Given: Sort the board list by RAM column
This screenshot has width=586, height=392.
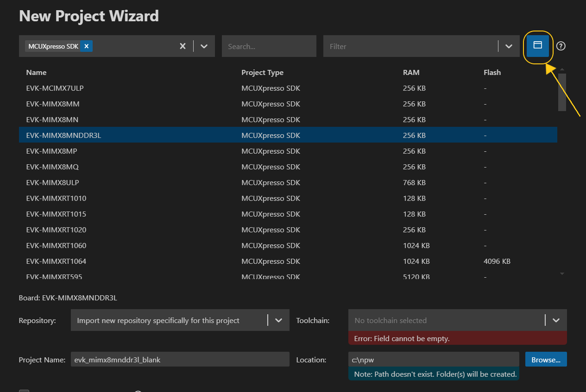Looking at the screenshot, I should 412,72.
